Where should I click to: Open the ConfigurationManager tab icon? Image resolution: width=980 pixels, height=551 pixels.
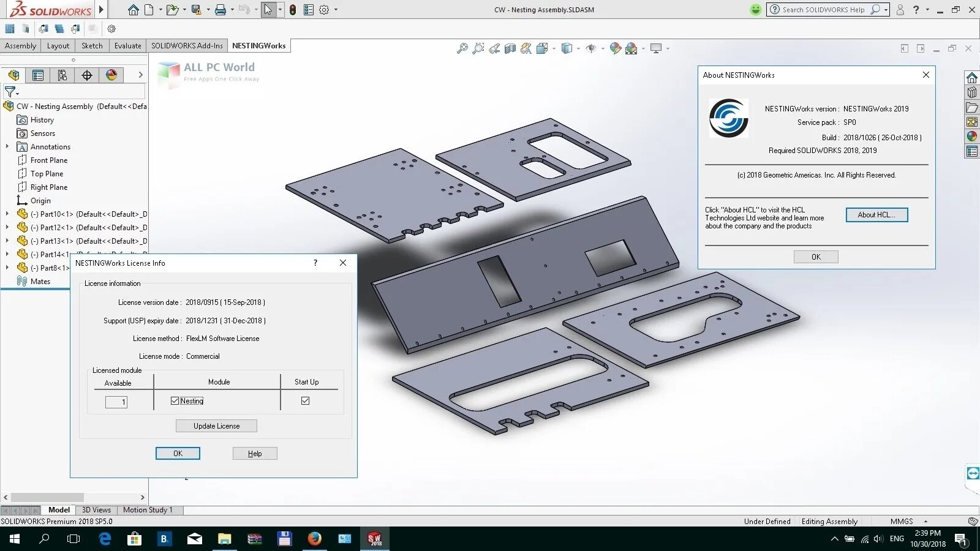tap(62, 75)
